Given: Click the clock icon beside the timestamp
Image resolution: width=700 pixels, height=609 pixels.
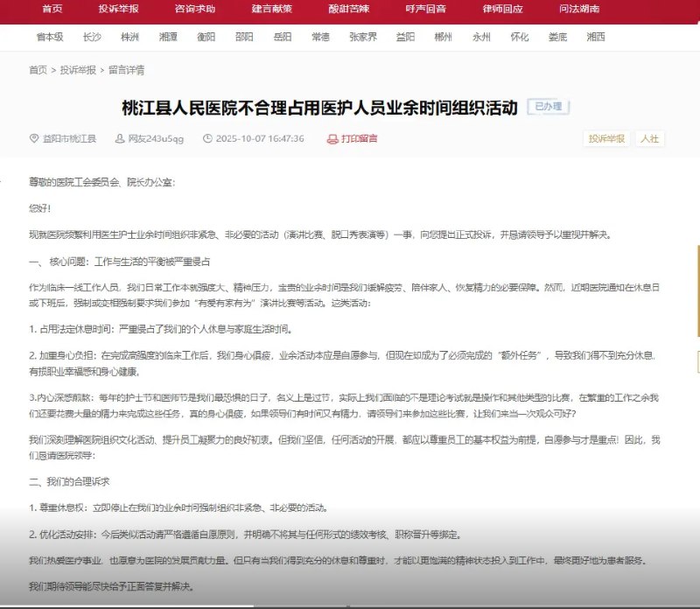Looking at the screenshot, I should tap(207, 138).
